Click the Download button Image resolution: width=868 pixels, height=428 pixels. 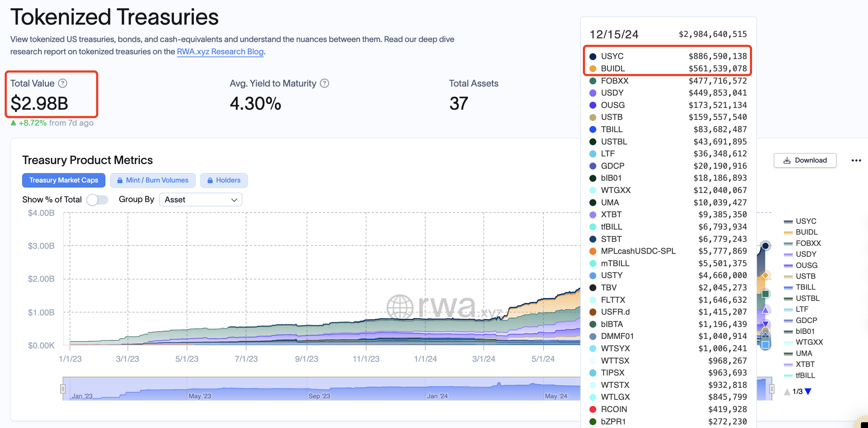pos(805,160)
